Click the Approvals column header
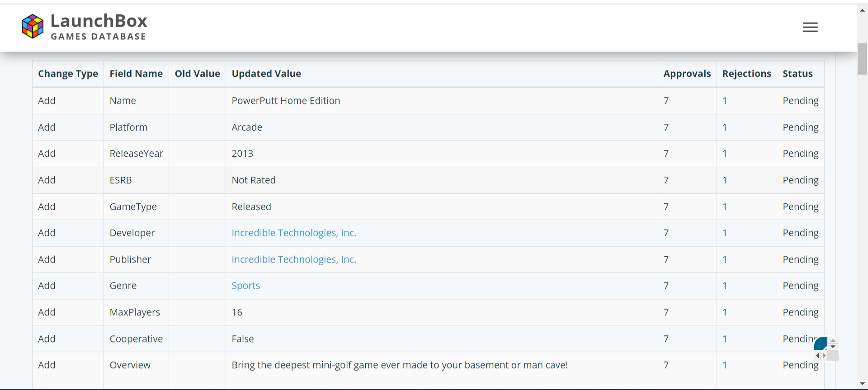 pyautogui.click(x=687, y=74)
